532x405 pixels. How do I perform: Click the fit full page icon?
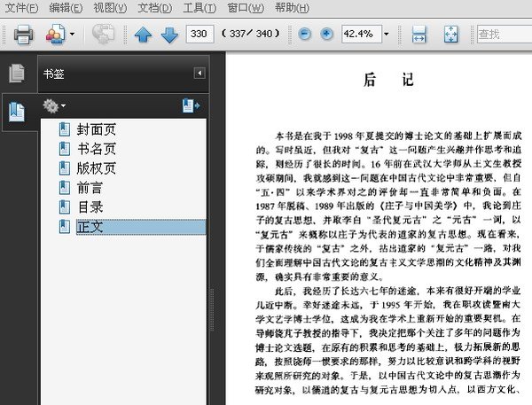click(450, 34)
